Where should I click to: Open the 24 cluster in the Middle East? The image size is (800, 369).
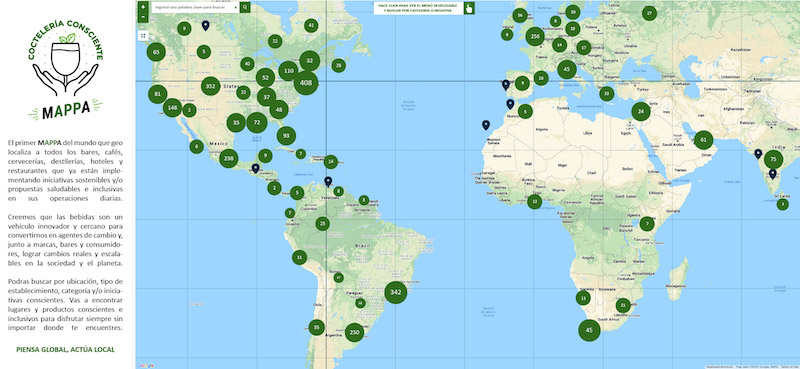pyautogui.click(x=641, y=111)
